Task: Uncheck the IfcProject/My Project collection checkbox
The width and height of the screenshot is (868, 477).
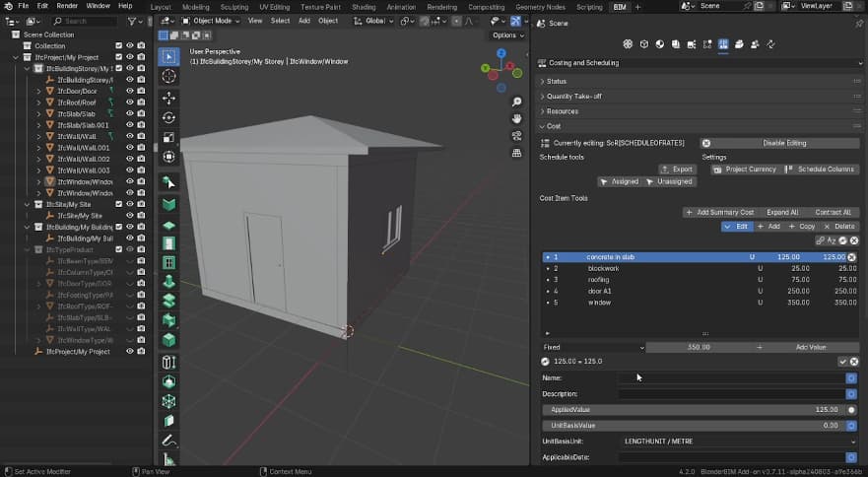Action: point(118,57)
